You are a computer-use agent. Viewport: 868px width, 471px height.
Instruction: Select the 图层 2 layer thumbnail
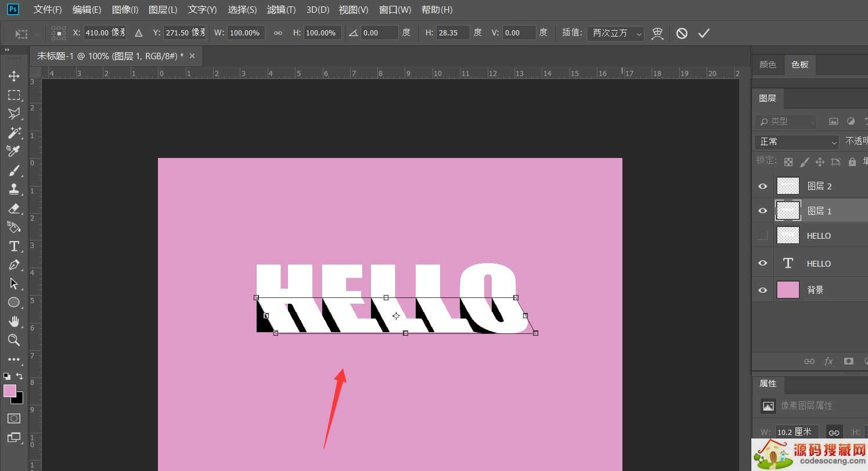click(788, 186)
